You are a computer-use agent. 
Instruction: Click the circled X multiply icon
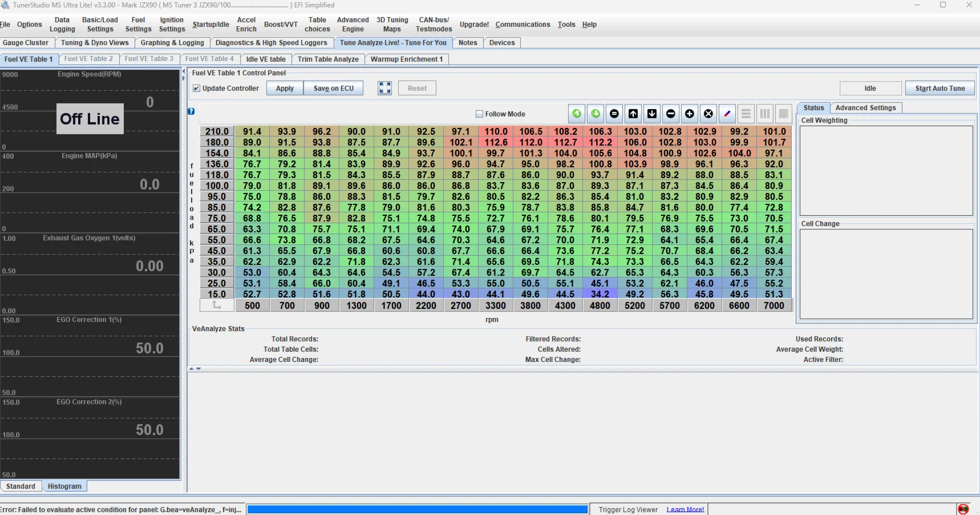tap(708, 114)
